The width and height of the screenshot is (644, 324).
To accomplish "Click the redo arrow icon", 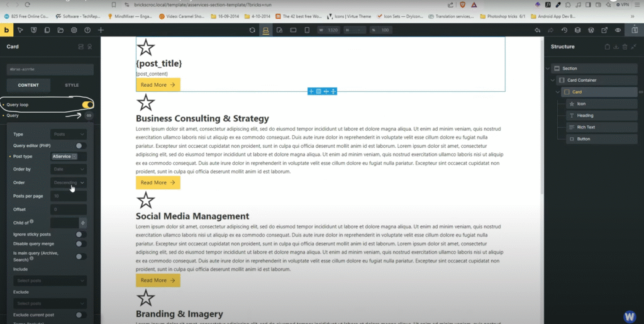I will click(x=551, y=30).
